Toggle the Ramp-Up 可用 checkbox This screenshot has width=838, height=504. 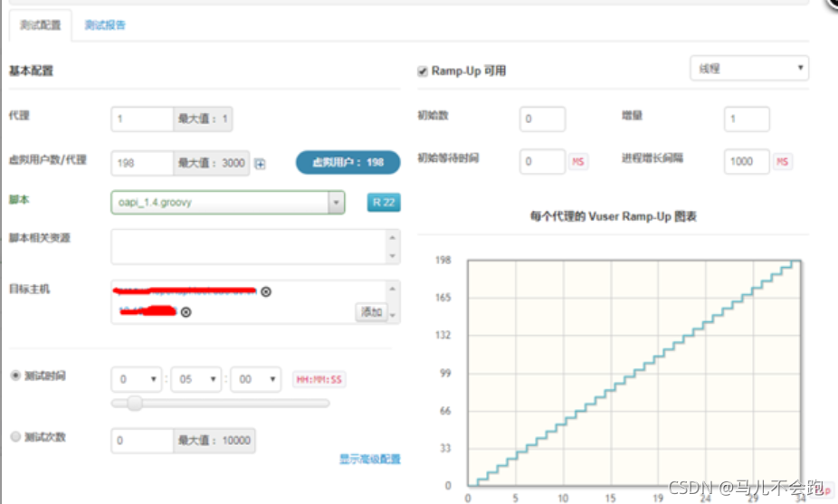pos(423,71)
